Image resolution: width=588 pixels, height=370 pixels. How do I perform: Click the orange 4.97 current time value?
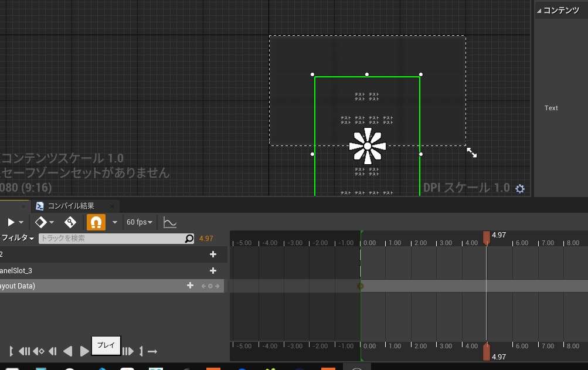(206, 238)
